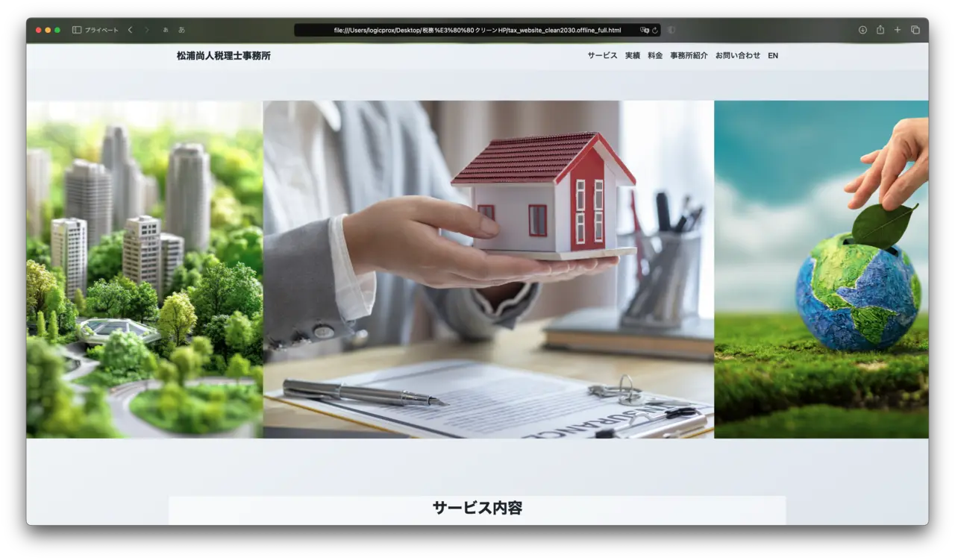Click the smaller text size 'あ' button
The height and width of the screenshot is (560, 955).
point(166,30)
